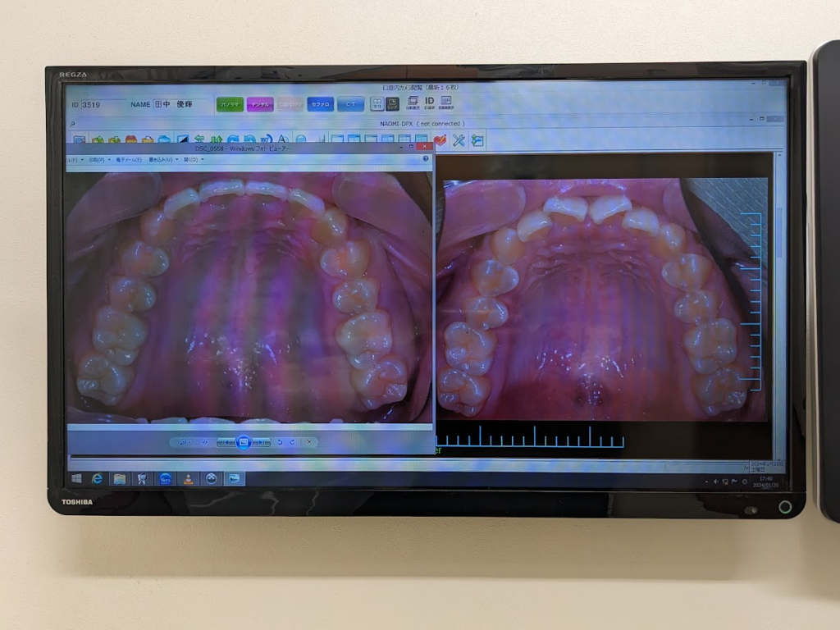Open the 印刷(P) print dropdown menu
The width and height of the screenshot is (840, 630).
[98, 160]
